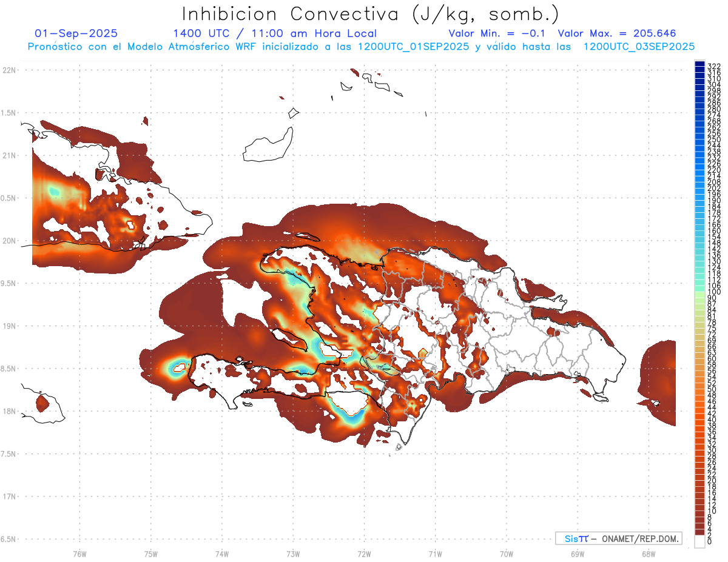Click the title "Inhibicion Convectiva (J/kg, somb.)"

[x=371, y=14]
